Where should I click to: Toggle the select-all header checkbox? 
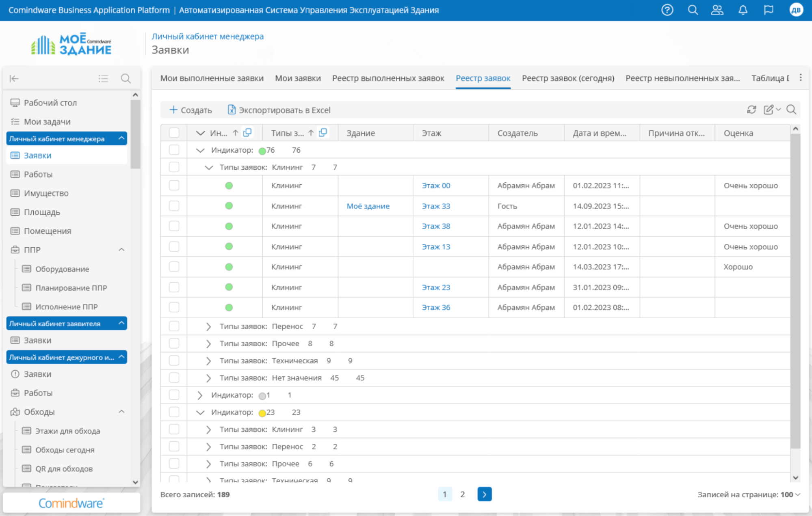coord(174,133)
